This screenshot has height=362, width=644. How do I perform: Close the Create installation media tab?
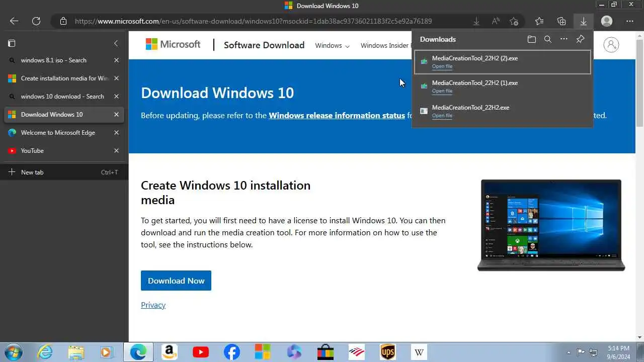pos(116,78)
